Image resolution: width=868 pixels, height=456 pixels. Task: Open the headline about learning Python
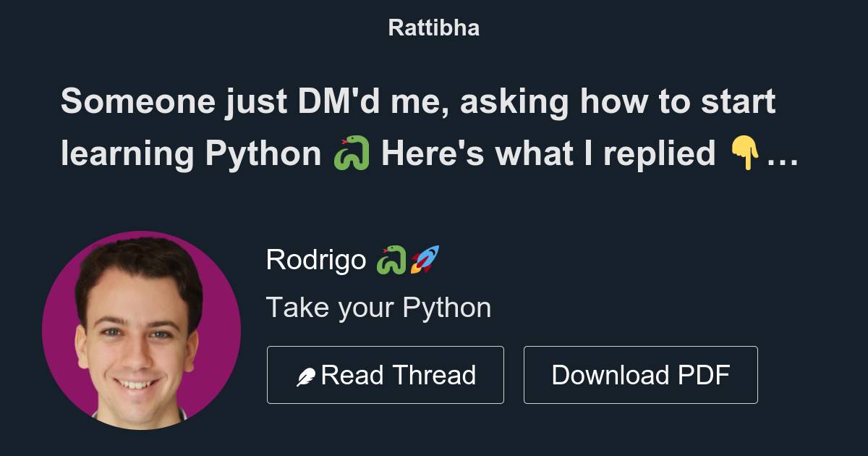(x=420, y=127)
